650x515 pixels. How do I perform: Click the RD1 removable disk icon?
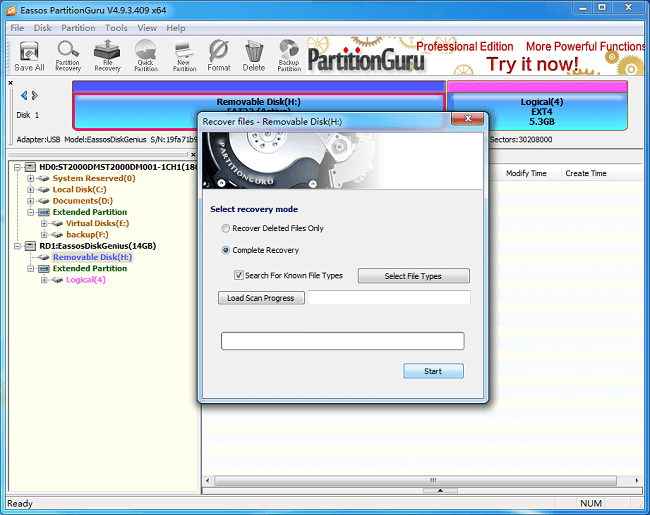tap(30, 246)
